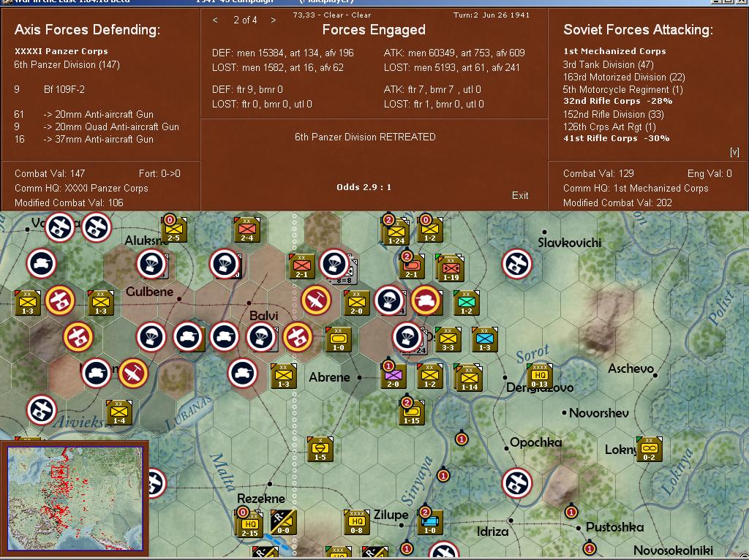Select the blue 1-0 counter near Zilupe
749x560 pixels.
tap(430, 522)
